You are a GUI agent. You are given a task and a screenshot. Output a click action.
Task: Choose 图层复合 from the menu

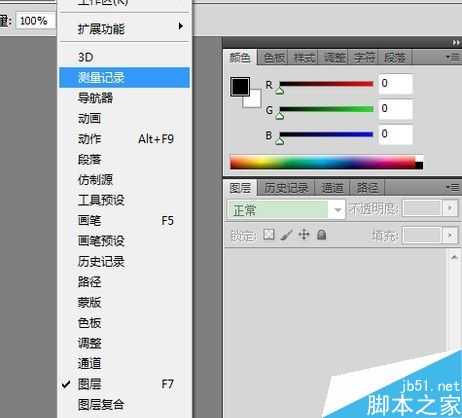pos(125,404)
